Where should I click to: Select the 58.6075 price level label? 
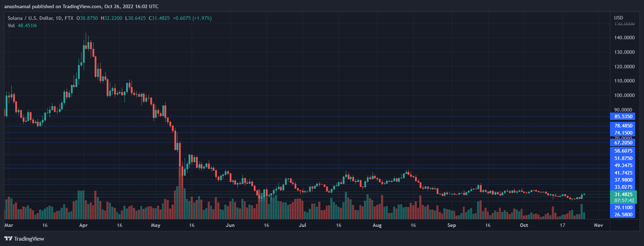click(623, 151)
